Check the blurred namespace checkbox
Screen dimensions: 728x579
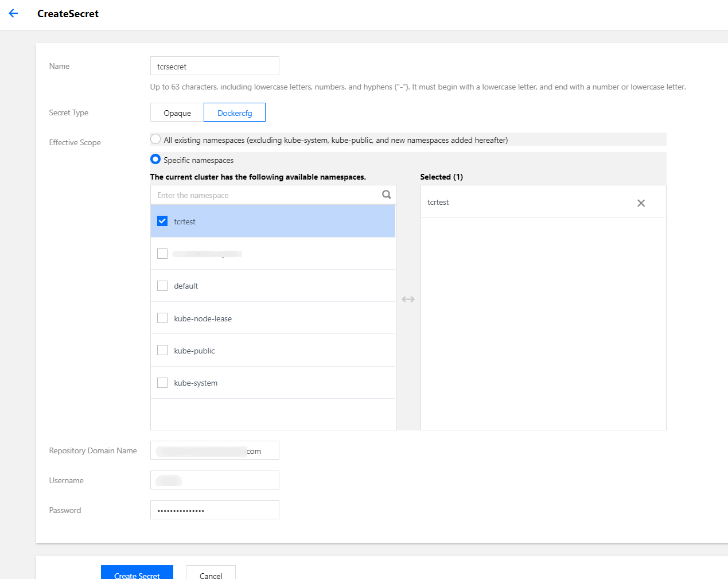click(x=162, y=254)
